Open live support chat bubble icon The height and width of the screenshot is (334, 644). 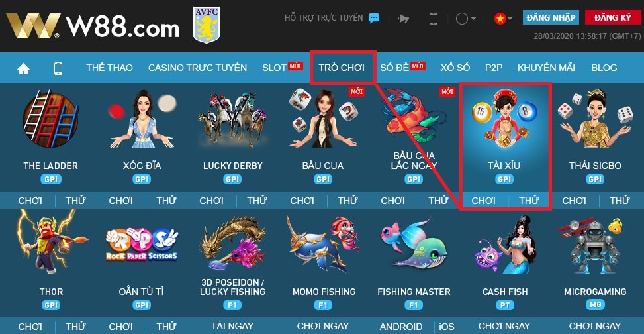(x=374, y=18)
